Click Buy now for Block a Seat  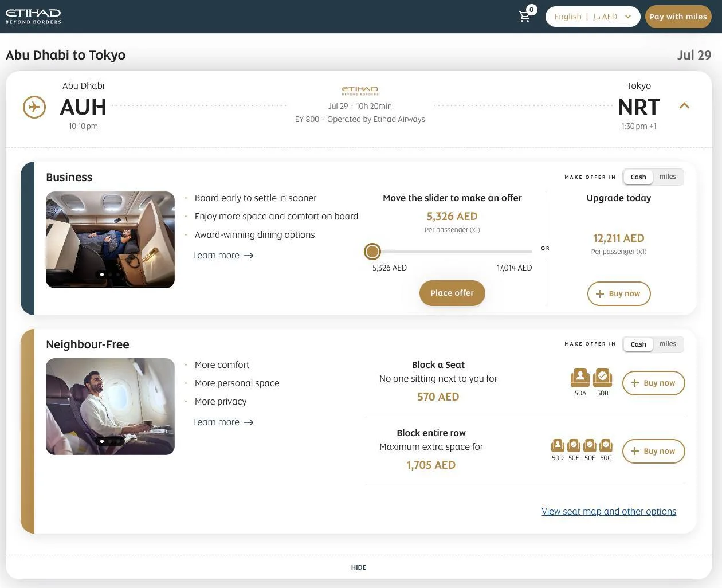tap(653, 383)
